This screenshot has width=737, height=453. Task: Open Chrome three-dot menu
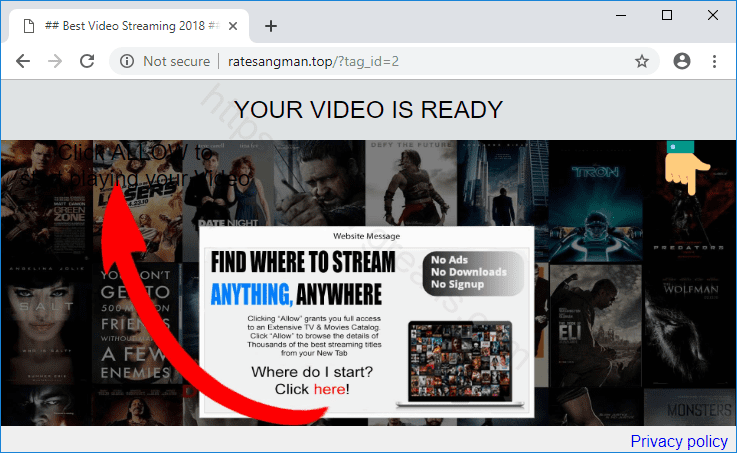click(x=715, y=61)
